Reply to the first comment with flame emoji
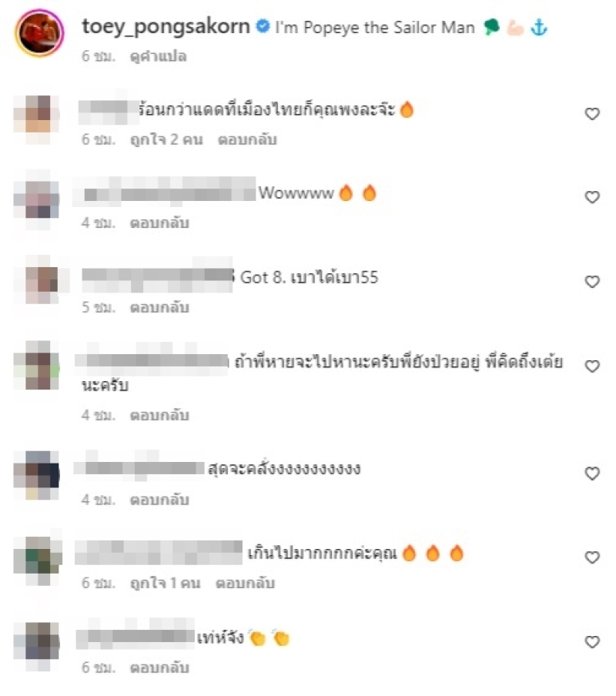This screenshot has width=616, height=696. click(247, 140)
